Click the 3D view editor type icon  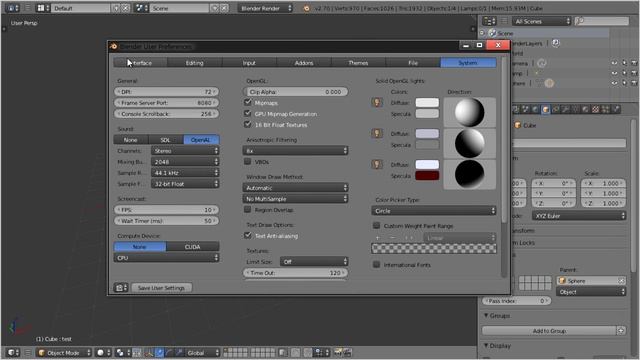tap(13, 352)
